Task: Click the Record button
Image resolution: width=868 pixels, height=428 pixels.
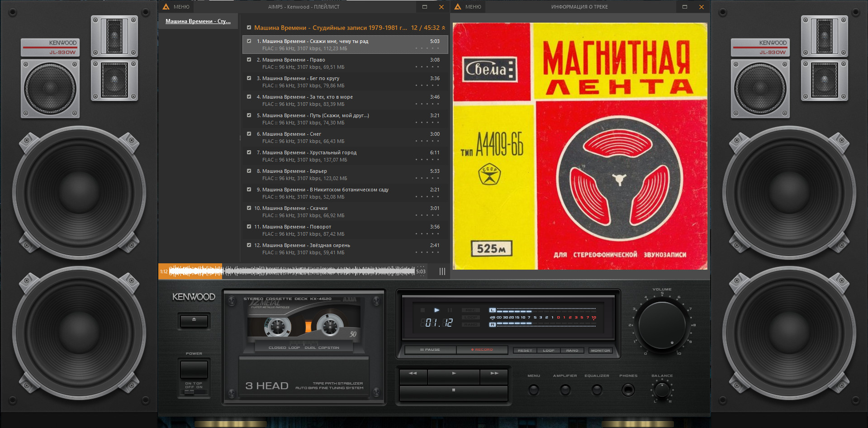Action: point(482,350)
